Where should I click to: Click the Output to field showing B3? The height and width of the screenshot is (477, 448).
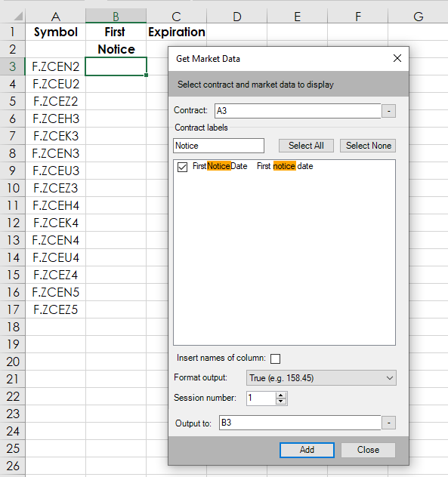coord(300,423)
